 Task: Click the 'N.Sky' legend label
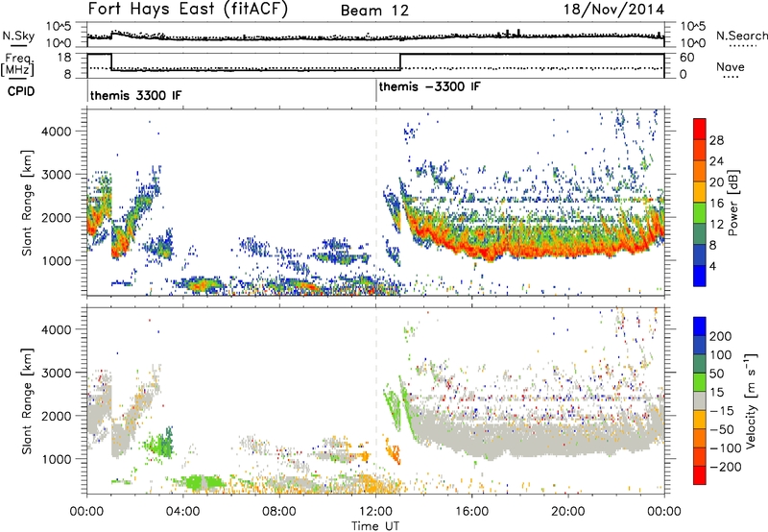(x=18, y=36)
